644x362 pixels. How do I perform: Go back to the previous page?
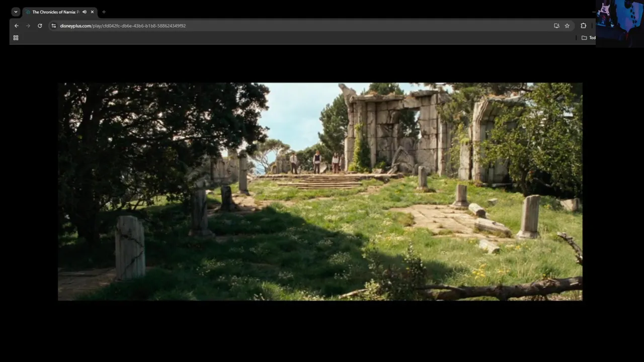pos(17,26)
